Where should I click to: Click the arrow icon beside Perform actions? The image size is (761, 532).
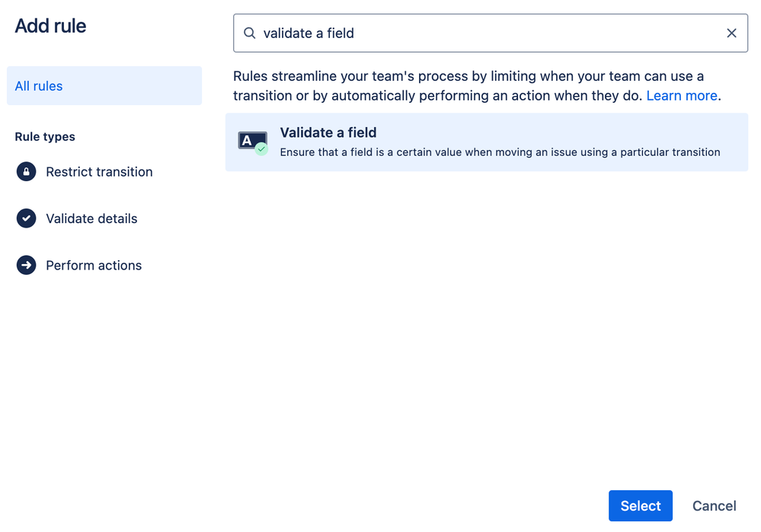tap(27, 266)
